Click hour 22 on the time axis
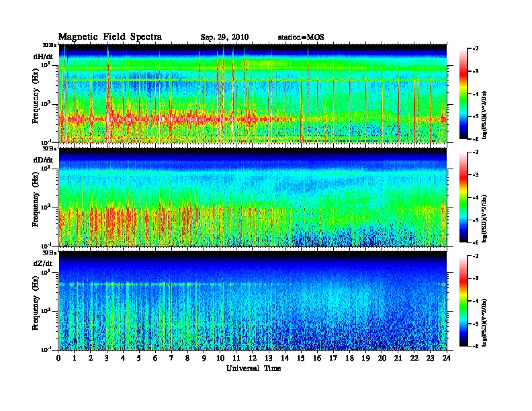 click(414, 359)
